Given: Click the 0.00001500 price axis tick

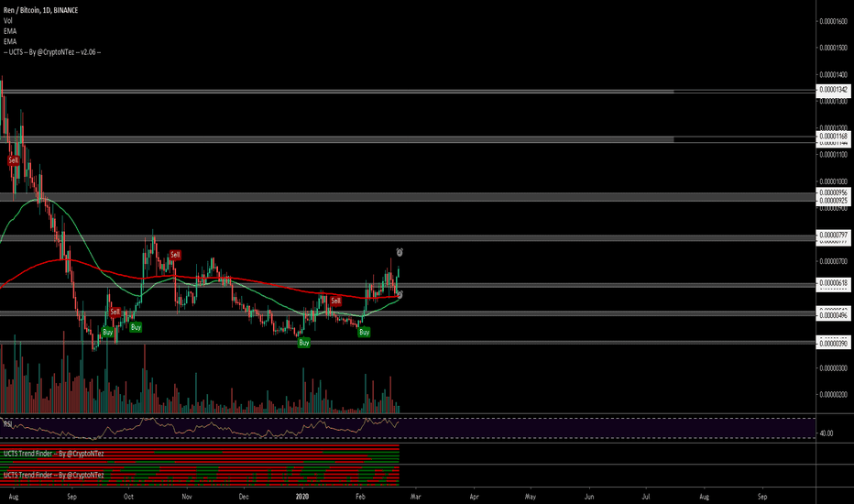Looking at the screenshot, I should [833, 48].
